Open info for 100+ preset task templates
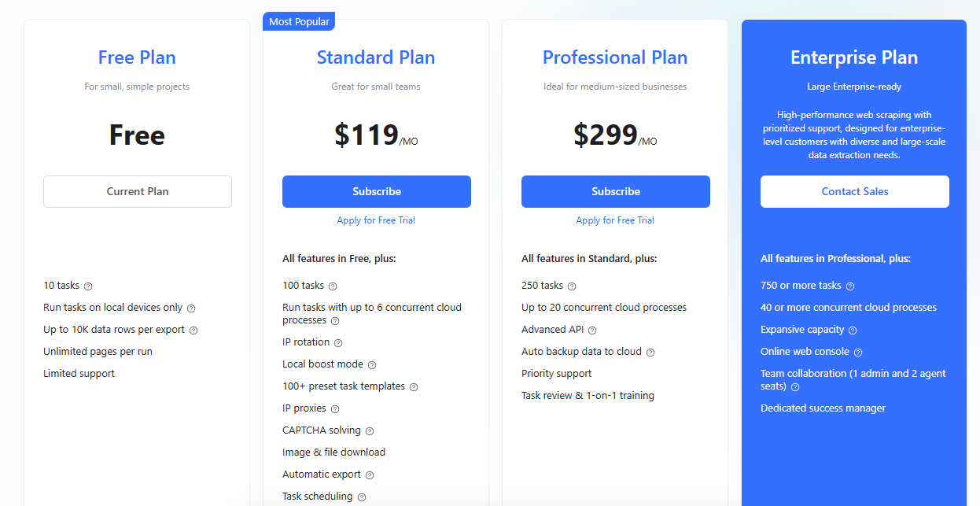The width and height of the screenshot is (980, 506). tap(414, 387)
